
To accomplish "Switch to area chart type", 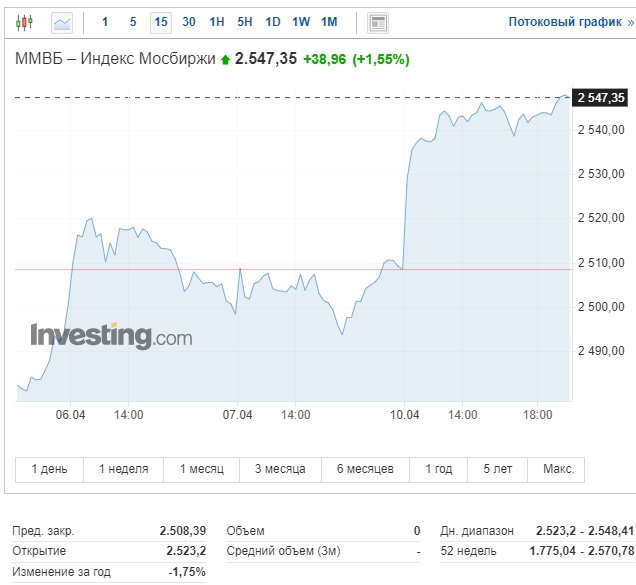I will [x=62, y=21].
